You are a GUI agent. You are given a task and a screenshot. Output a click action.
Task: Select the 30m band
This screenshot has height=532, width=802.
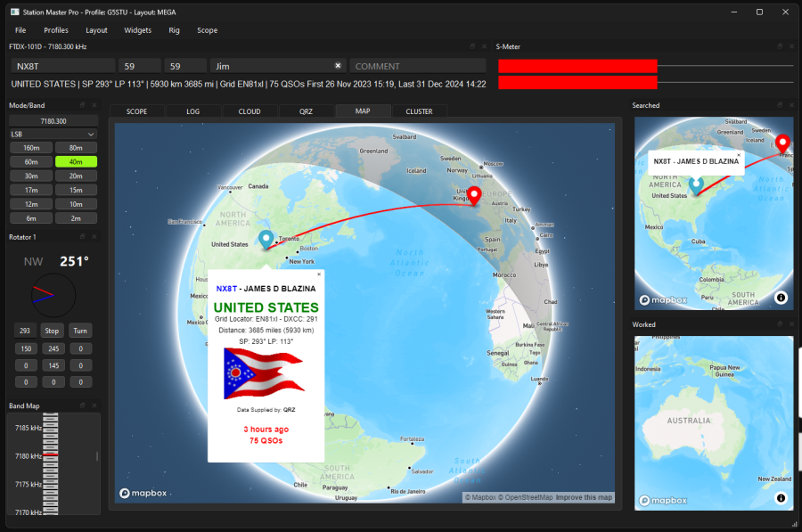pyautogui.click(x=31, y=176)
